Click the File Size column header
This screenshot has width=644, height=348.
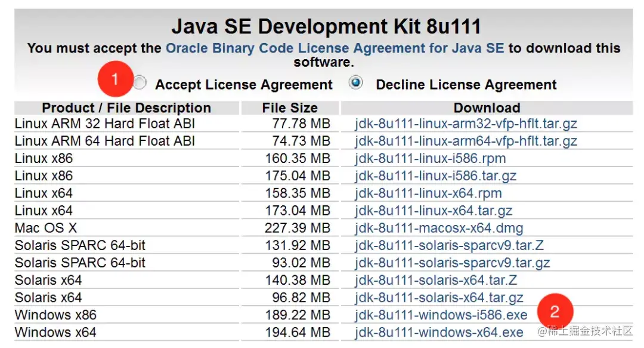click(x=290, y=108)
